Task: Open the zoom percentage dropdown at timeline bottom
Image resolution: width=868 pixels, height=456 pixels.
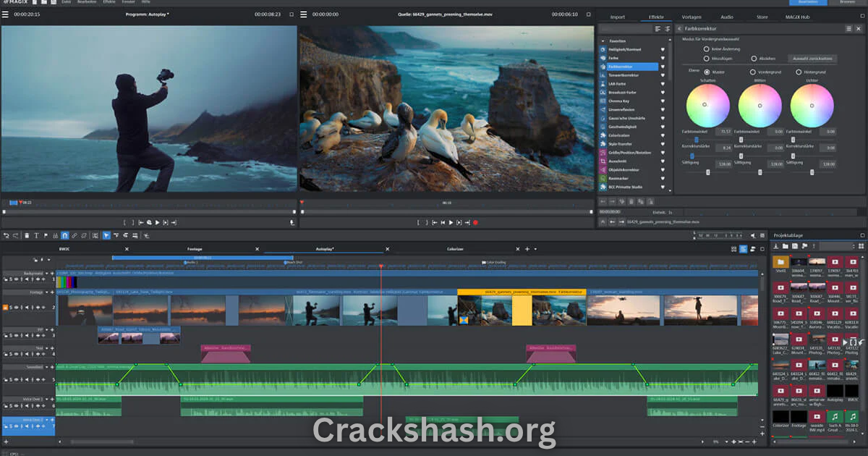Action: pyautogui.click(x=726, y=441)
